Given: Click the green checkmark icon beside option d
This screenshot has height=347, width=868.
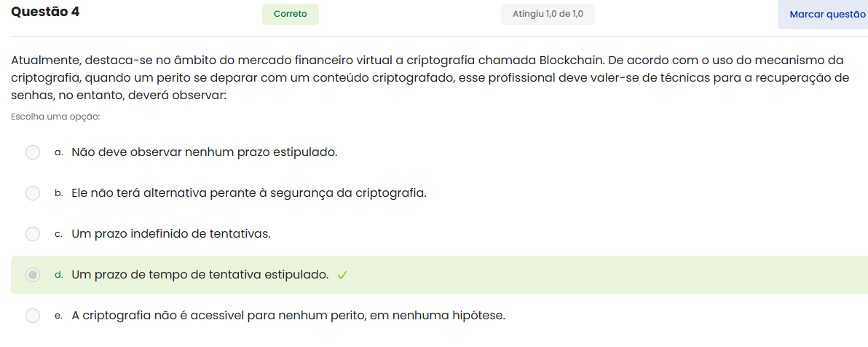Looking at the screenshot, I should [342, 275].
